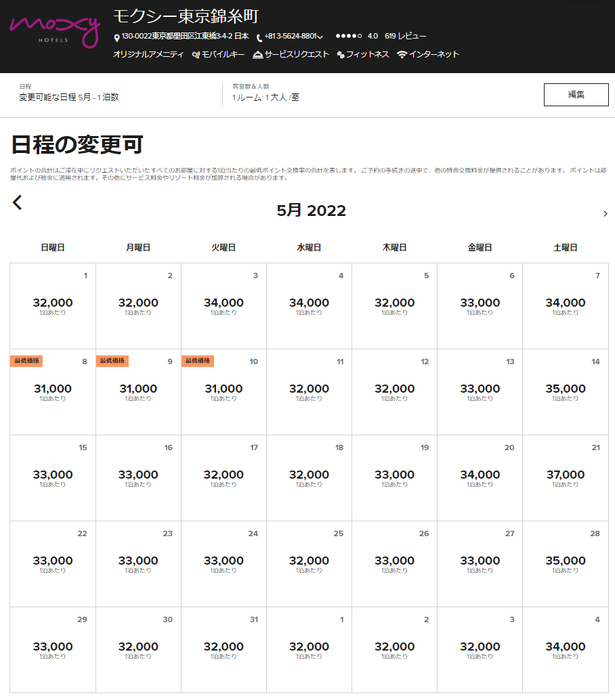
Task: Select May 31 date cell
Action: [224, 650]
